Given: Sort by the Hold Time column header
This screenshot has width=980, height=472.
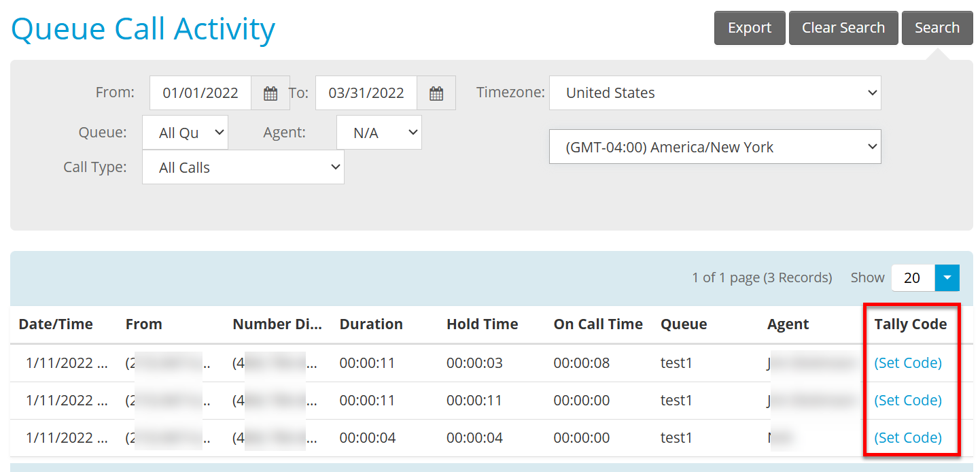Looking at the screenshot, I should click(x=483, y=324).
